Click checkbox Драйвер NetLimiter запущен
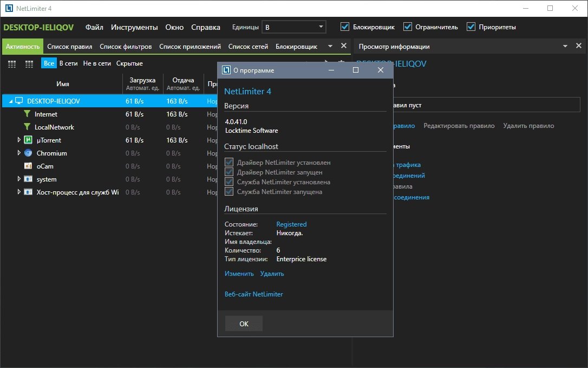Image resolution: width=588 pixels, height=368 pixels. point(228,172)
